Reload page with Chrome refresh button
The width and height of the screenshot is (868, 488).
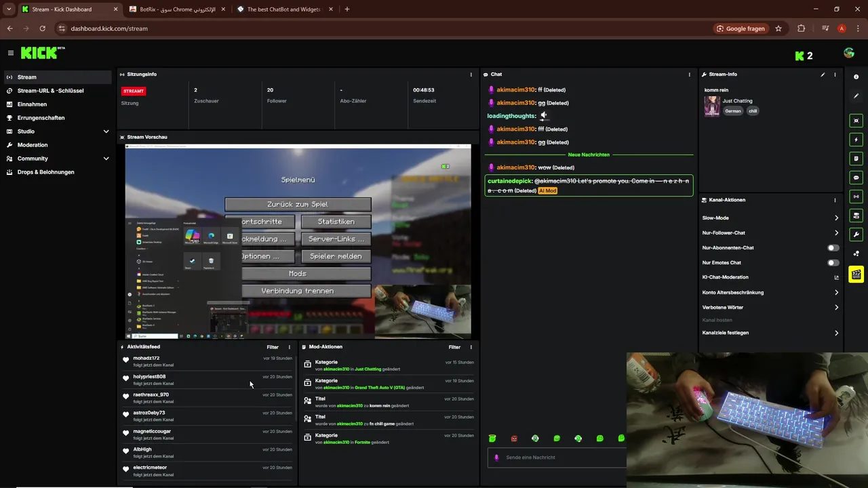[42, 28]
